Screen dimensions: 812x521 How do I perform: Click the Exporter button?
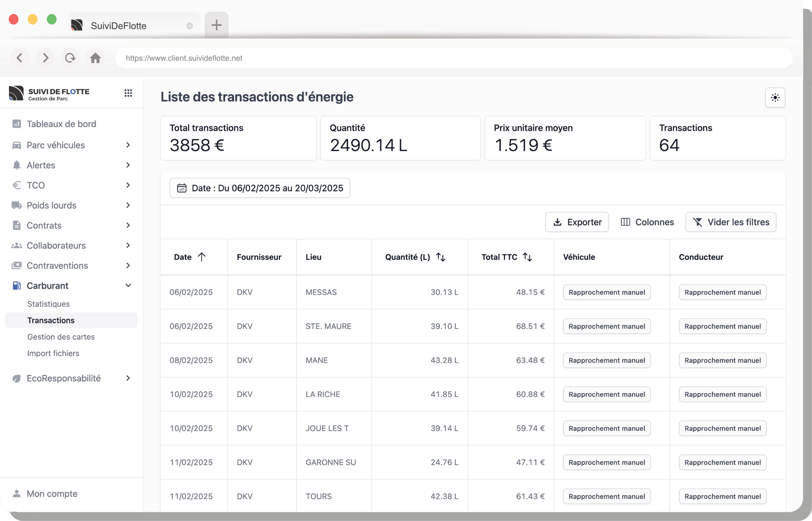pyautogui.click(x=577, y=222)
